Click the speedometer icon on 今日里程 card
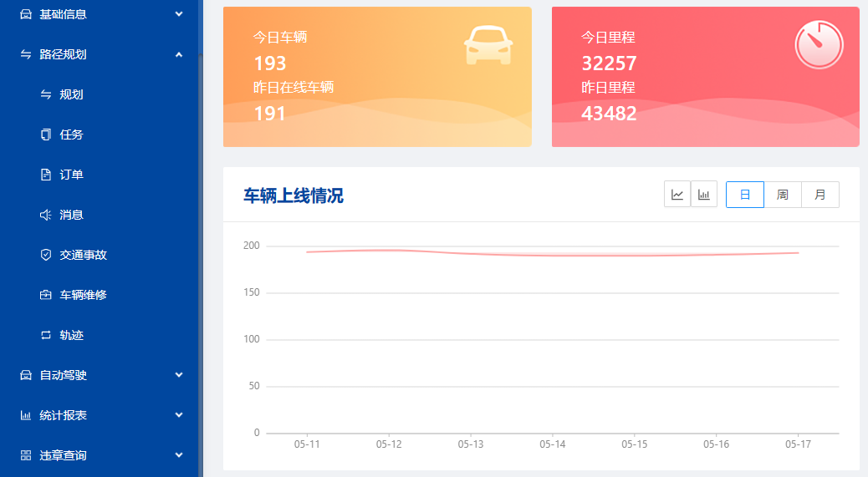The width and height of the screenshot is (868, 477). coord(819,45)
